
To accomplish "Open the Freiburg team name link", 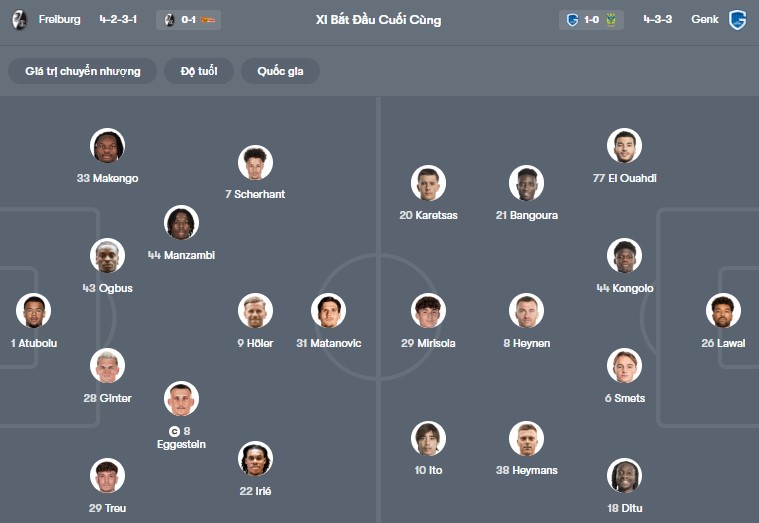I will click(60, 20).
